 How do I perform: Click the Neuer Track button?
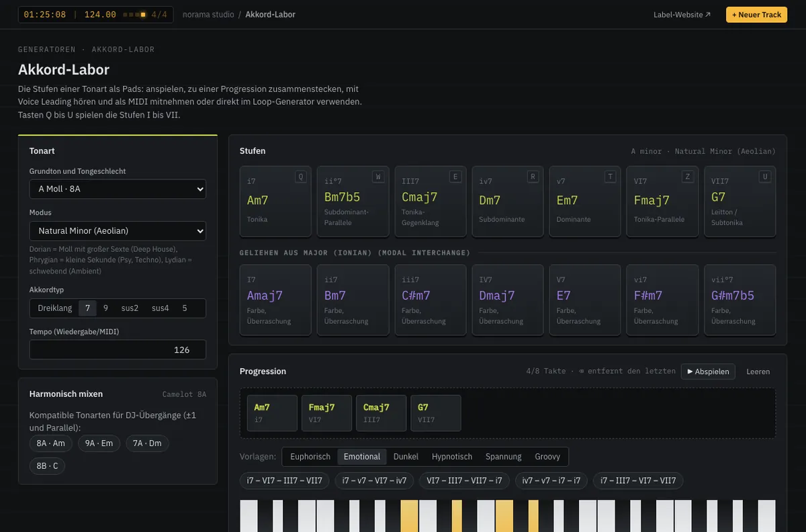(x=756, y=15)
